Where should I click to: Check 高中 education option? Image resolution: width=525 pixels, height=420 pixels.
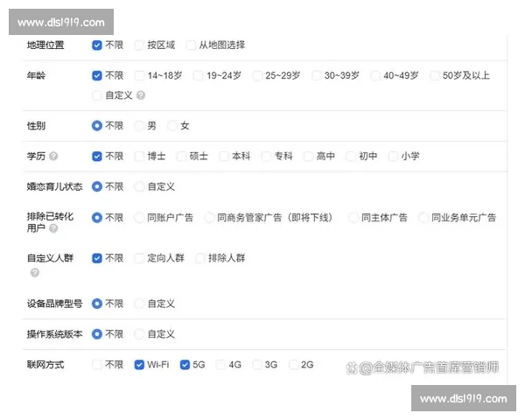pos(308,157)
